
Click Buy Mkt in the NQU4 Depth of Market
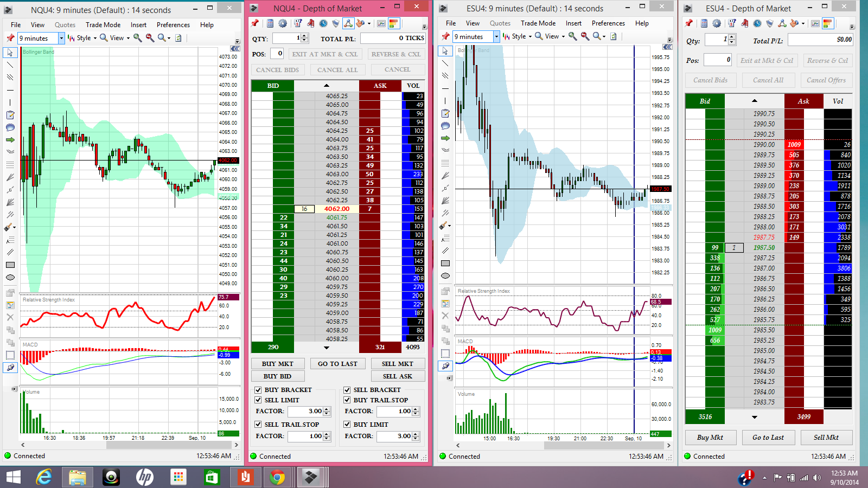(278, 364)
